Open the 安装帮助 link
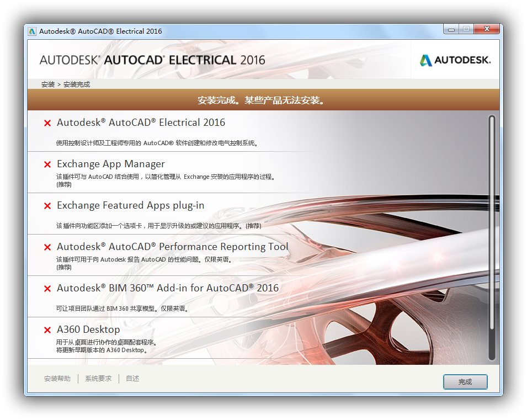The image size is (527, 420). [57, 379]
